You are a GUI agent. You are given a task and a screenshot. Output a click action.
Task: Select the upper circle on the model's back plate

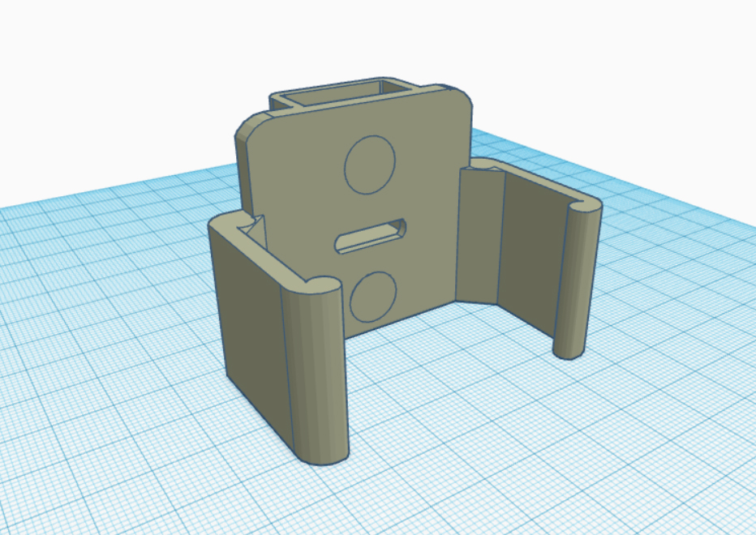point(370,165)
